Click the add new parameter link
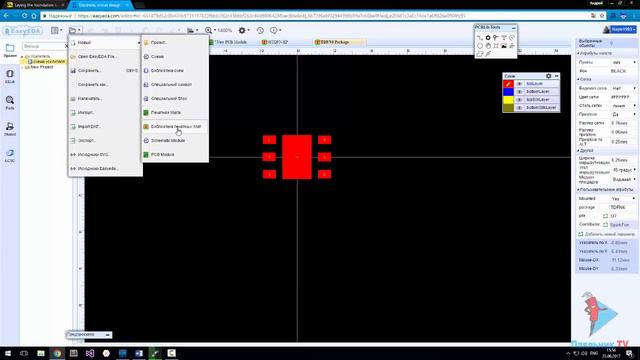This screenshot has width=640, height=360. tap(607, 234)
